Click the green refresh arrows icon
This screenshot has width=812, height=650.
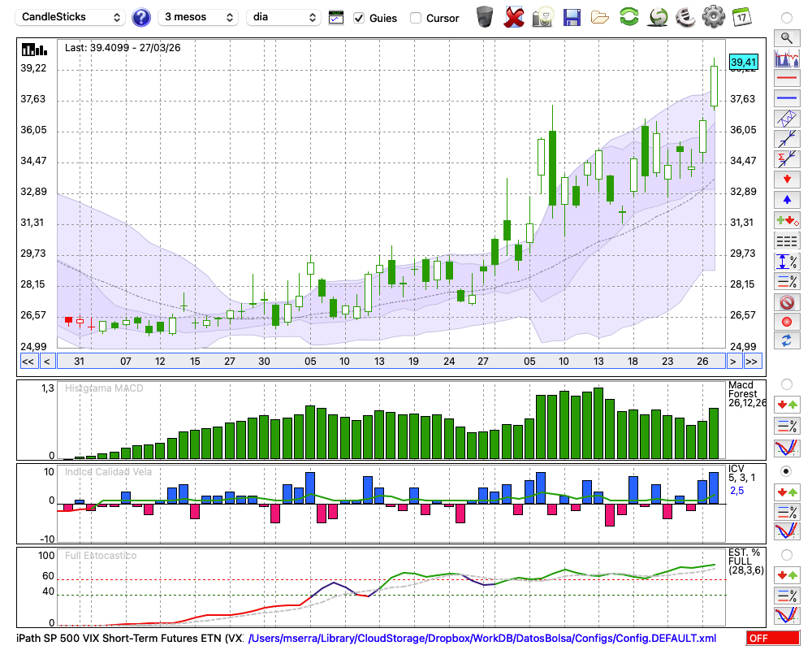coord(628,16)
